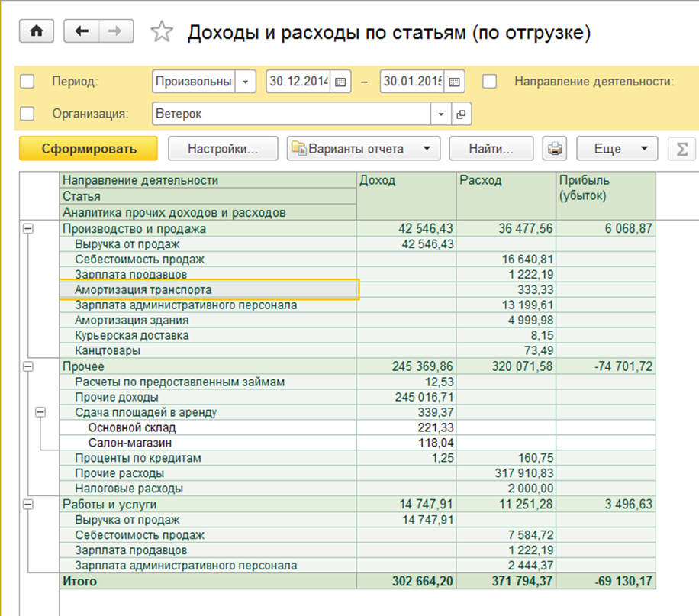Add report to favorites with star

click(x=161, y=31)
